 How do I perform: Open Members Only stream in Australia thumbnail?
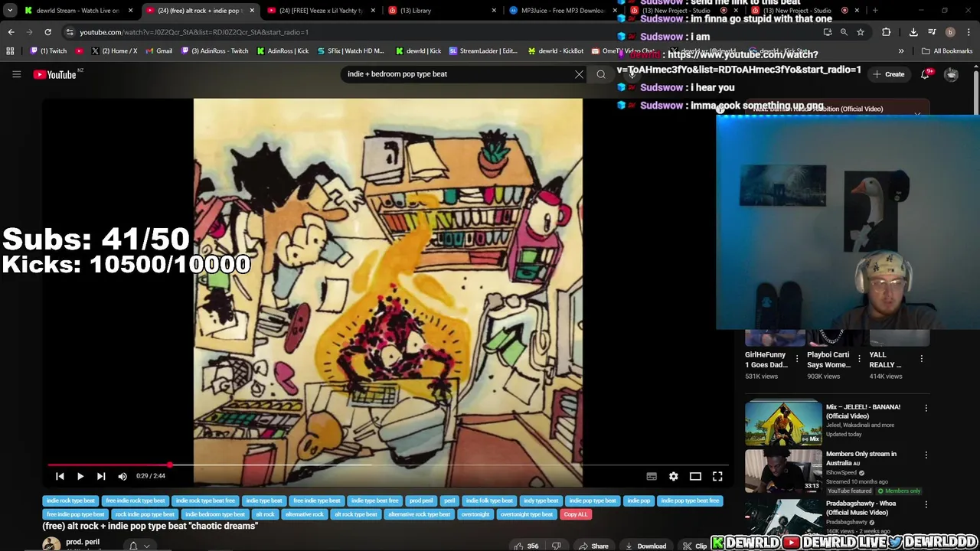783,470
